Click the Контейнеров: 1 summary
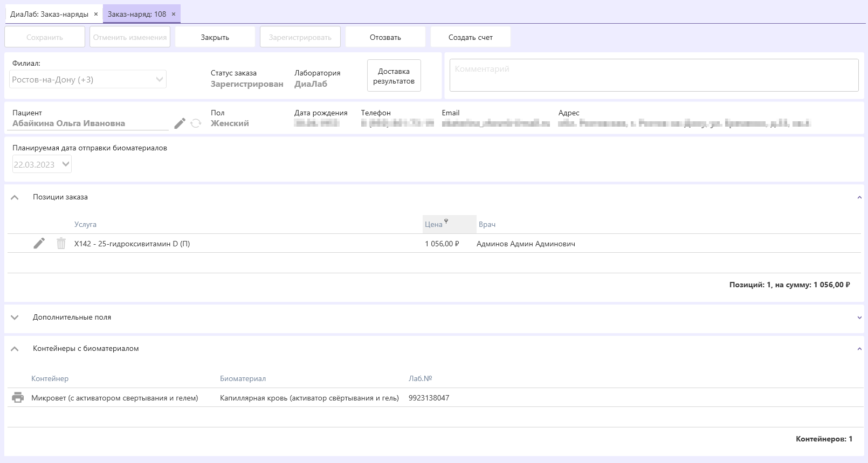The image size is (868, 463). point(824,439)
